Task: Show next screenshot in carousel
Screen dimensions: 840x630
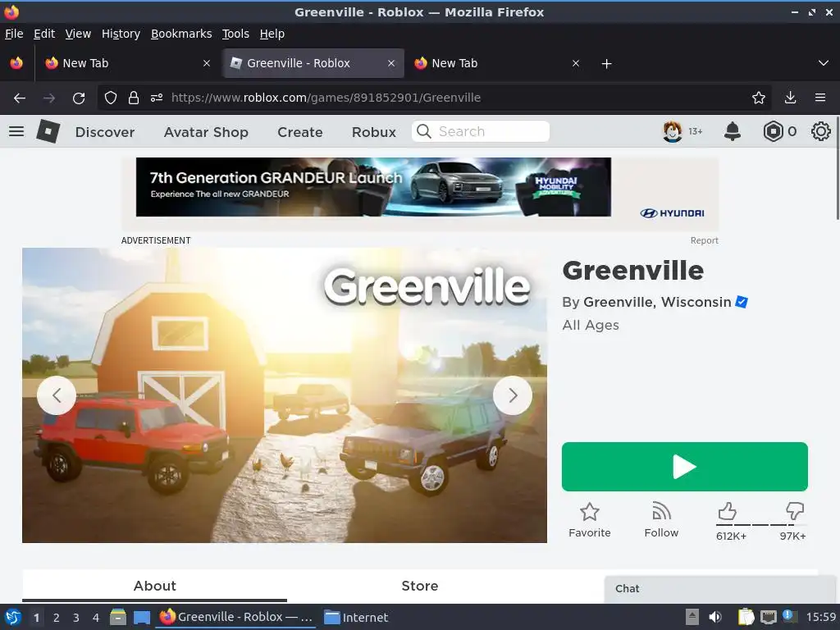Action: coord(513,395)
